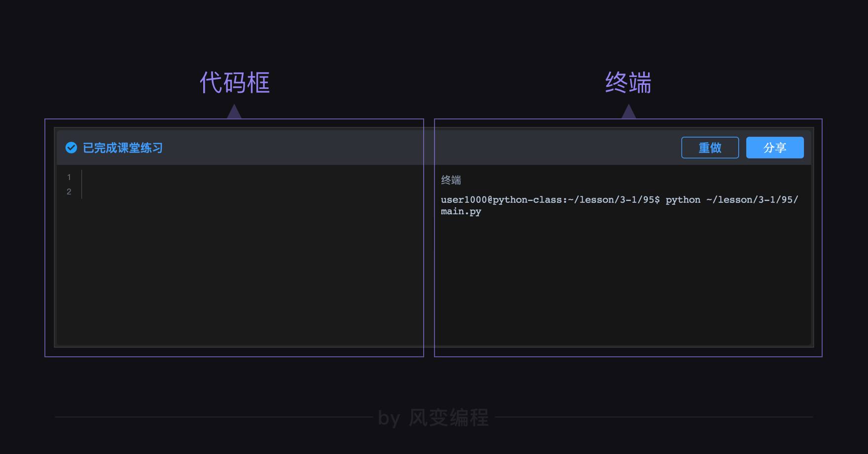Click the blue completed checkmark icon
This screenshot has height=454, width=868.
71,148
